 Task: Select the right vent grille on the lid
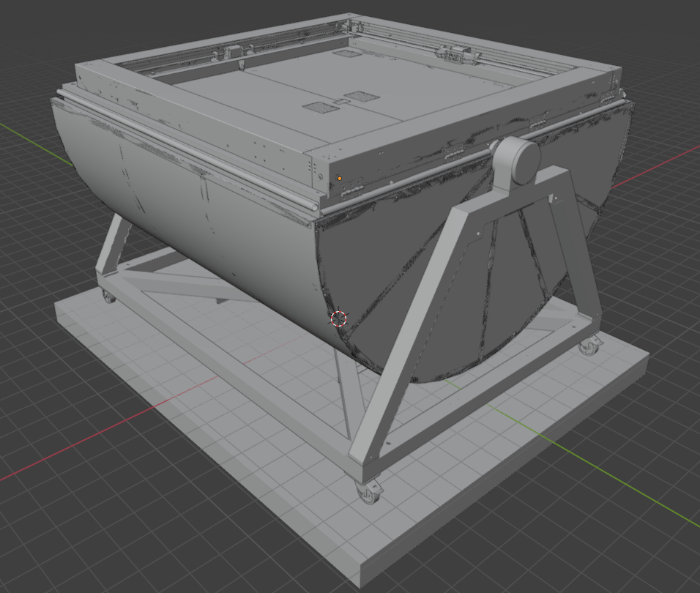(362, 96)
